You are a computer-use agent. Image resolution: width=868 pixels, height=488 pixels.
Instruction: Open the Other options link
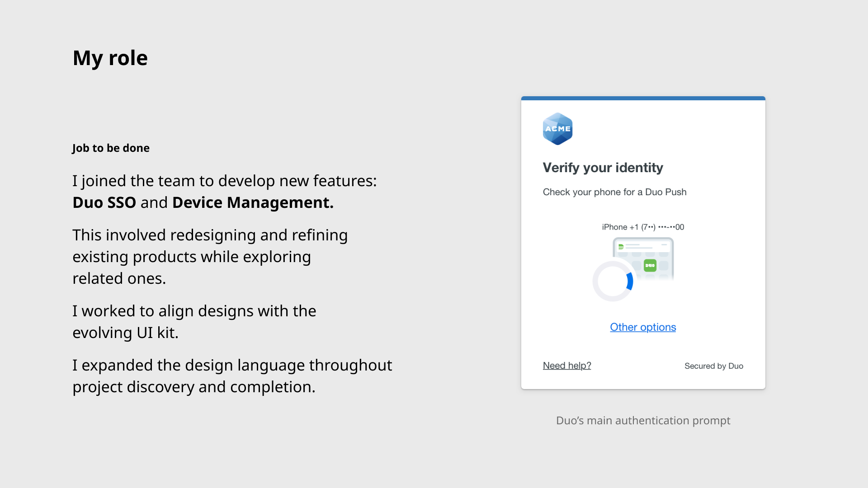point(643,327)
